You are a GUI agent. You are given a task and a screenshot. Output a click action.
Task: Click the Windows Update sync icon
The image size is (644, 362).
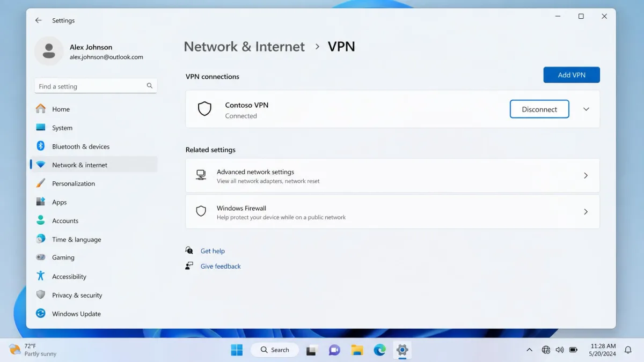pyautogui.click(x=41, y=314)
